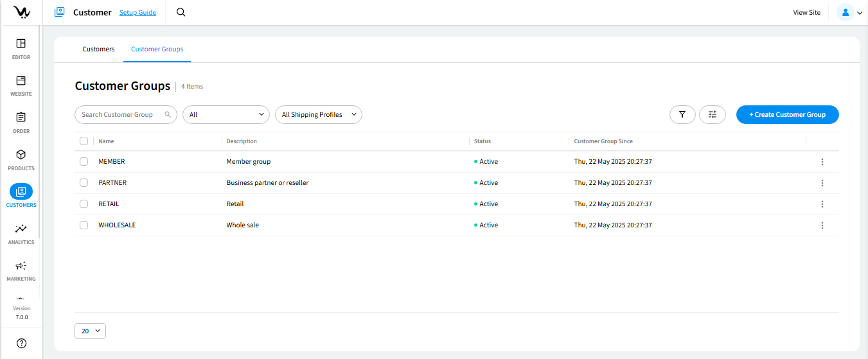Open the Marketing megaphone icon

click(21, 266)
